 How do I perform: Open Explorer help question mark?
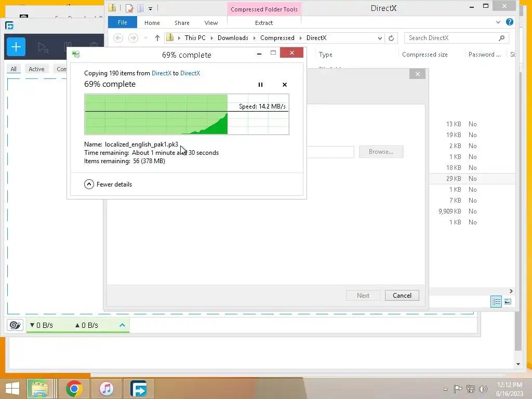[x=509, y=22]
